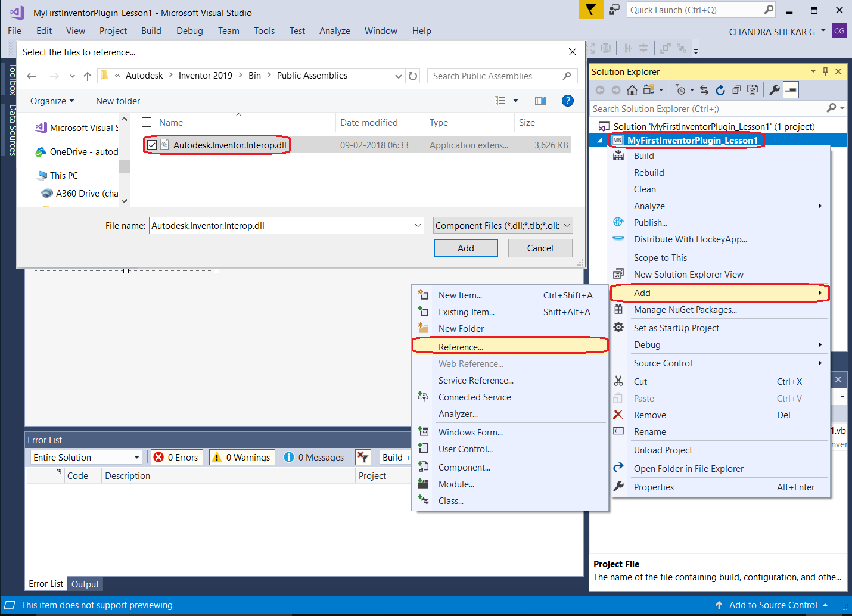Click the Inventor 2019 breadcrumb segment
Screen dimensions: 852x616
[x=206, y=76]
